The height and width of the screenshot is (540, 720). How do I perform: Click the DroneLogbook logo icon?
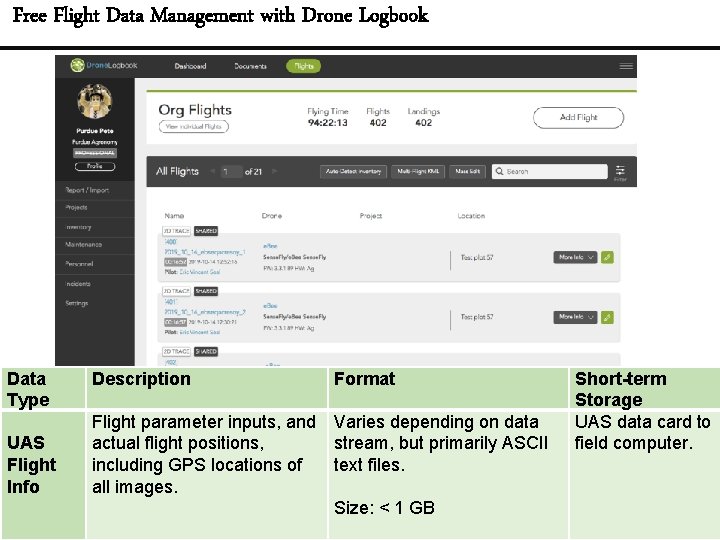[77, 65]
